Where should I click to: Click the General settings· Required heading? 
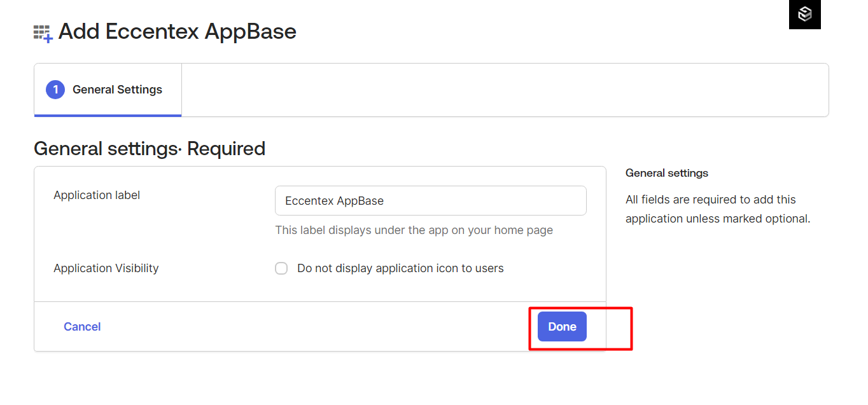[x=150, y=148]
